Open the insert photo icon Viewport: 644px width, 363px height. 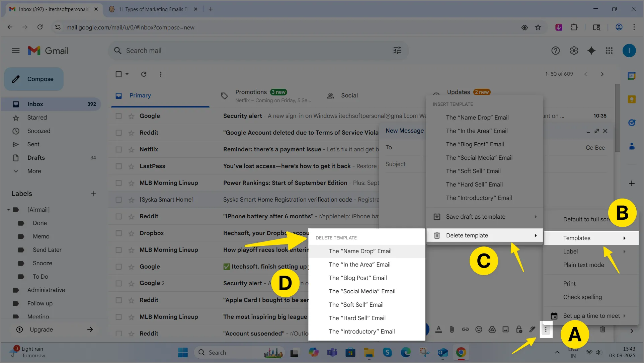coord(505,330)
